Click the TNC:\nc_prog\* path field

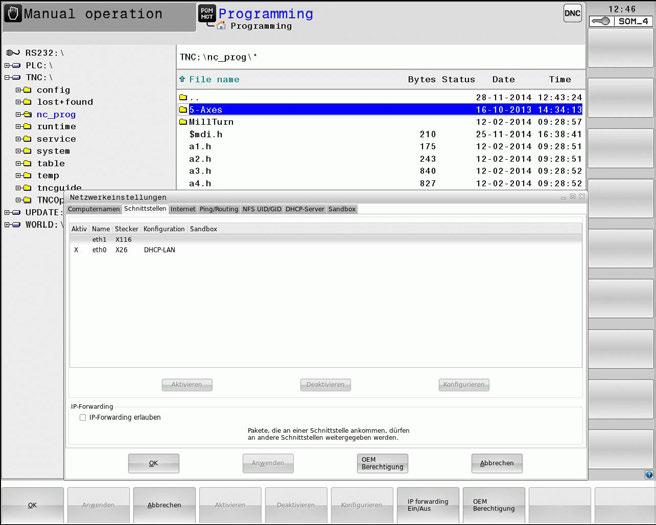coord(381,57)
